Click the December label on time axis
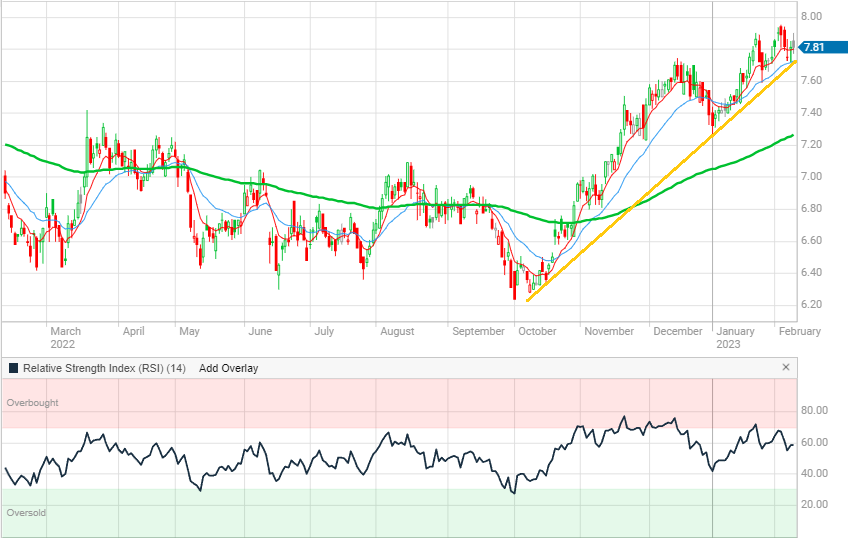This screenshot has width=852, height=538. [x=677, y=331]
